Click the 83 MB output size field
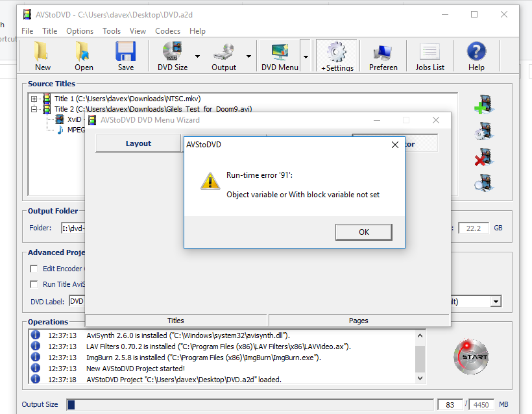The image size is (532, 414). pyautogui.click(x=450, y=404)
